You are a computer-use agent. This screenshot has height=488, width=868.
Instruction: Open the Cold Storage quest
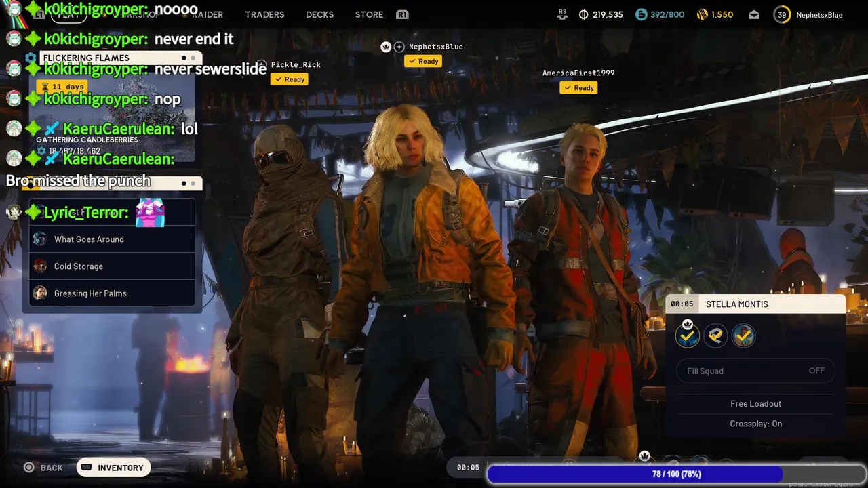click(x=112, y=266)
